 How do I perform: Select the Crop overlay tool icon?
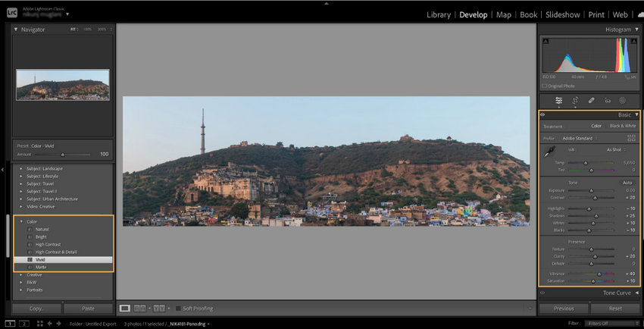click(x=575, y=100)
